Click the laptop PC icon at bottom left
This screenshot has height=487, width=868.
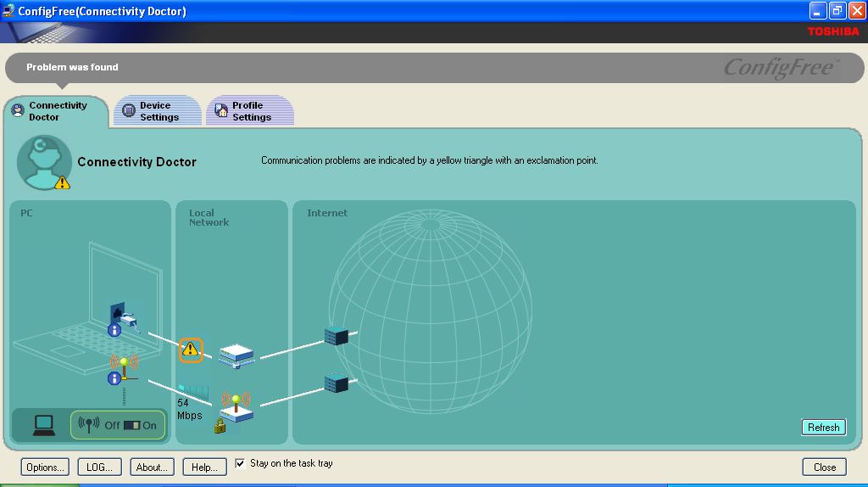click(44, 425)
